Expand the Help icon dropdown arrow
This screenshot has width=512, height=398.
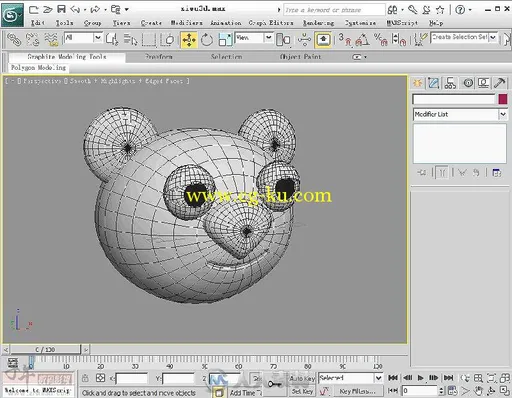tap(470, 10)
